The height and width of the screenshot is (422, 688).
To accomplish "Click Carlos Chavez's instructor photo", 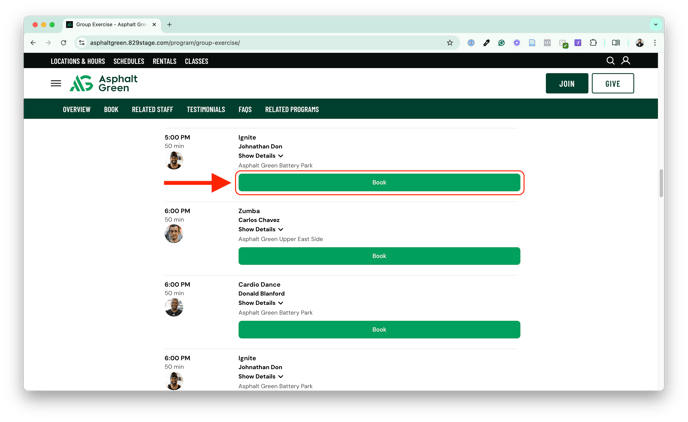I will click(x=174, y=234).
